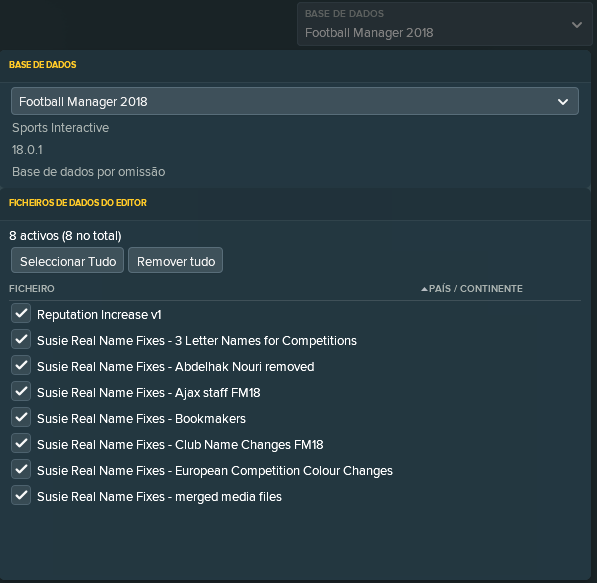
Task: Click the 'Sports Interactive' author text
Action: (61, 128)
